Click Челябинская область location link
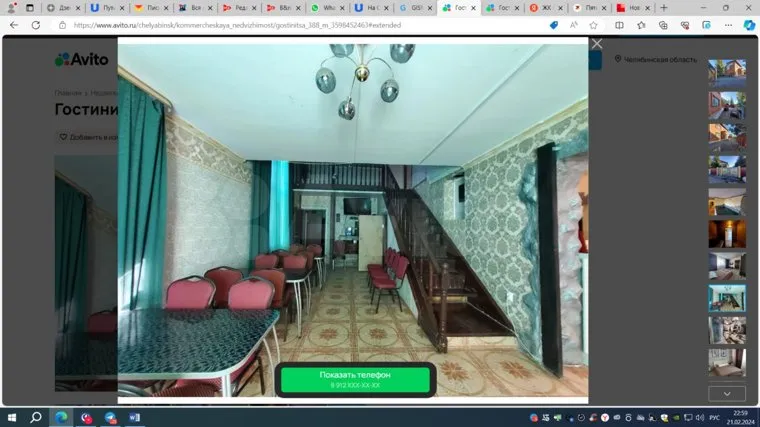The width and height of the screenshot is (760, 427). 656,59
